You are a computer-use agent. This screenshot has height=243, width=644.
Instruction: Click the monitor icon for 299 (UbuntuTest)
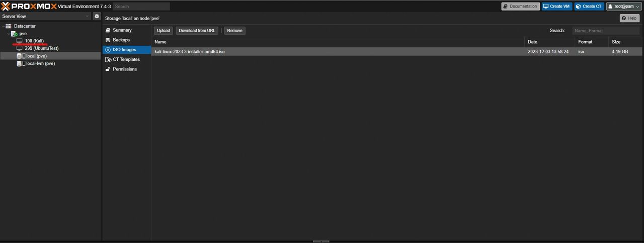[x=20, y=48]
